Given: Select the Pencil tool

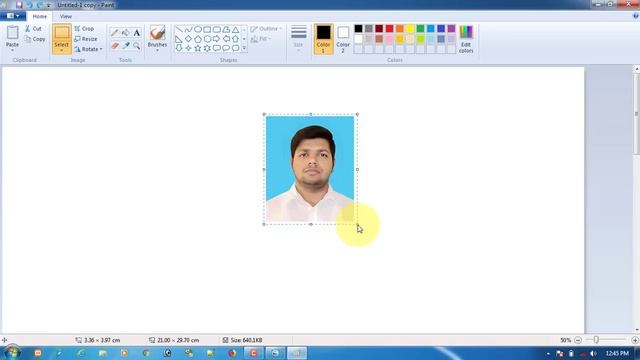Looking at the screenshot, I should click(x=115, y=33).
